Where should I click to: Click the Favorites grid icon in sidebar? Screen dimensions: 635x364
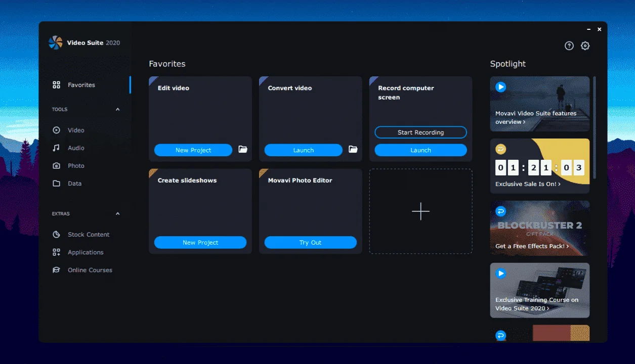click(57, 85)
